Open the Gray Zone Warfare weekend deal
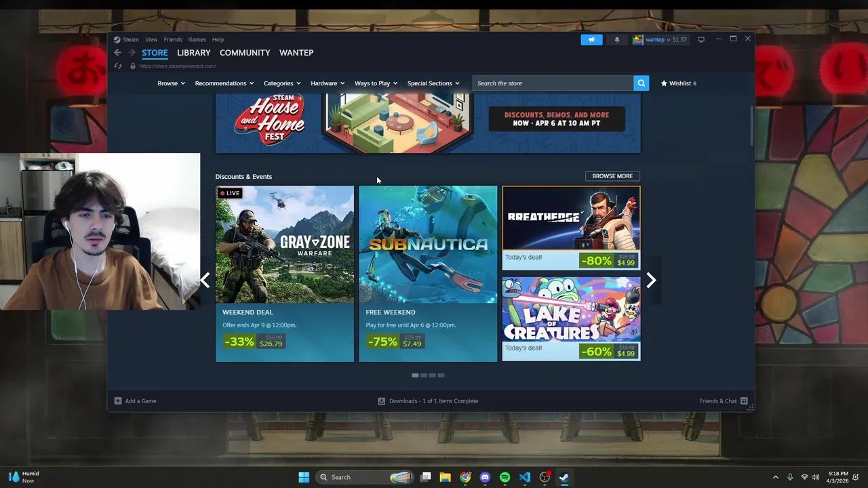The image size is (868, 488). tap(285, 274)
